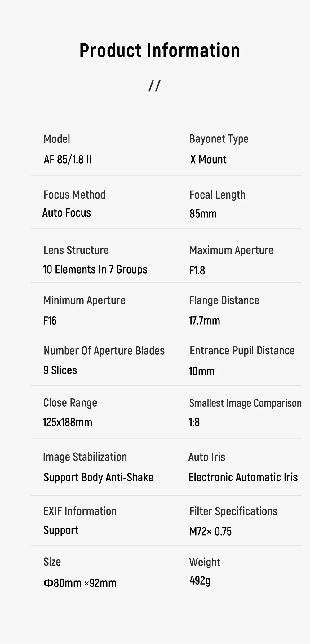
Task: Click the Bayonet Type label
Action: click(219, 139)
